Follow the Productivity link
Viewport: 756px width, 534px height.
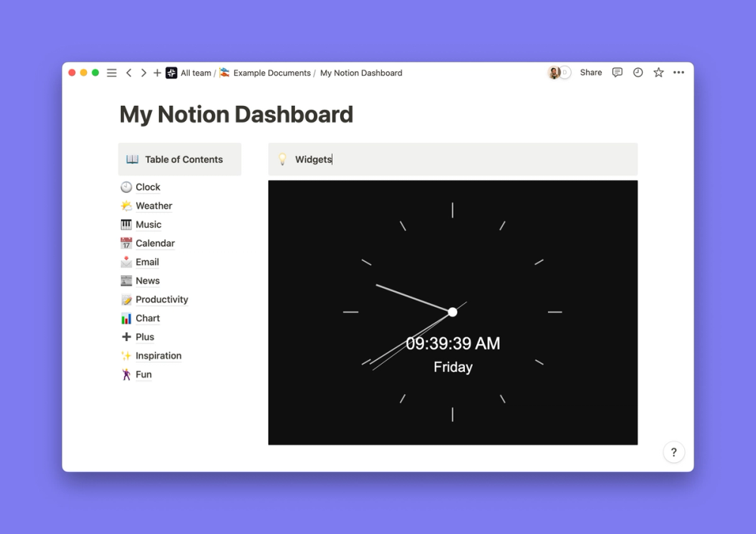pos(161,299)
